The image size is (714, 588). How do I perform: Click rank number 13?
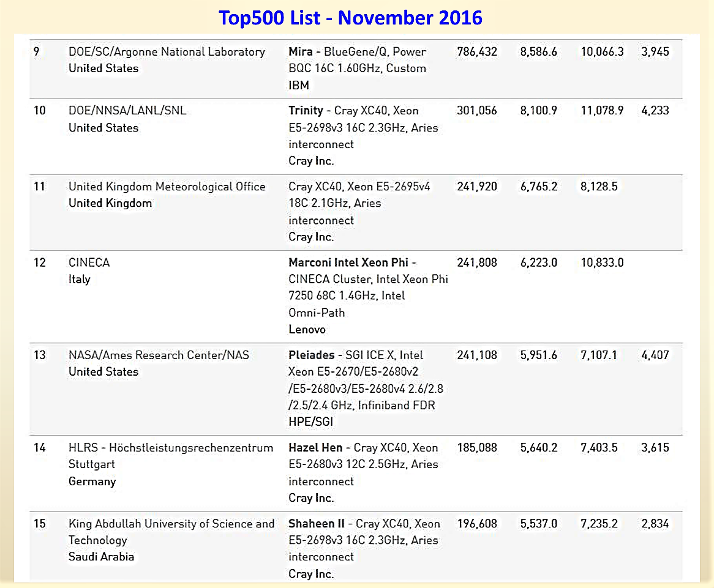tap(40, 354)
